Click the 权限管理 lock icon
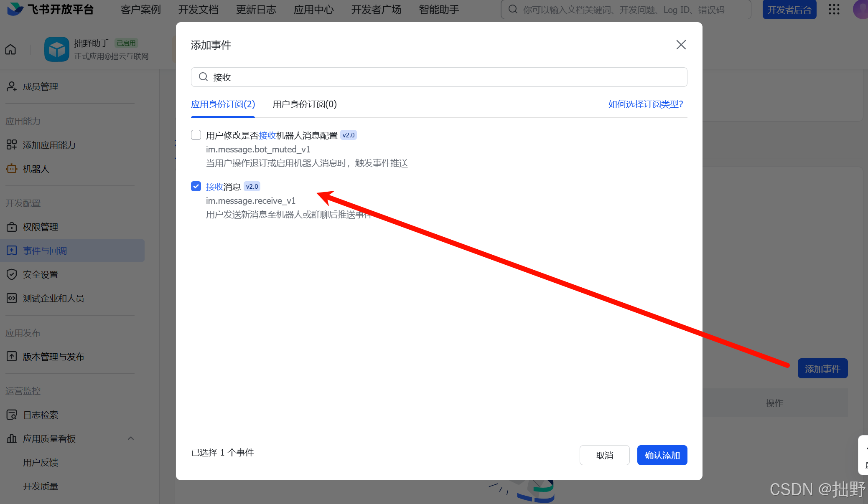868x504 pixels. [12, 227]
